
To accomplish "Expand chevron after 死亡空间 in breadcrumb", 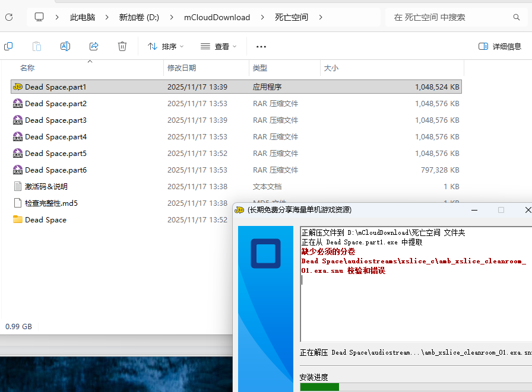I will [321, 17].
